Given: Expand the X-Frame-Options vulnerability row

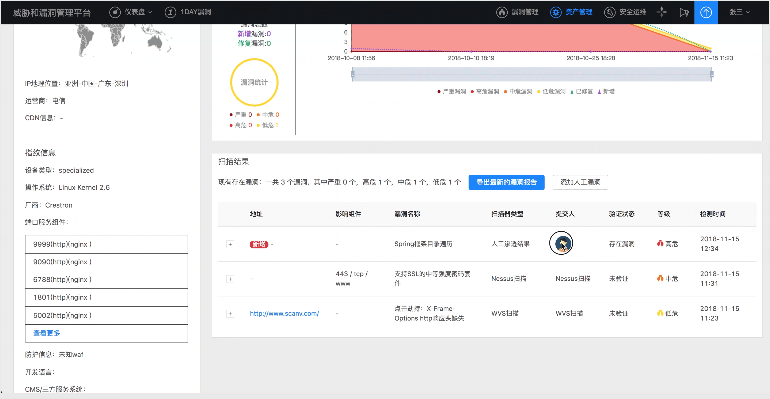Looking at the screenshot, I should click(230, 314).
